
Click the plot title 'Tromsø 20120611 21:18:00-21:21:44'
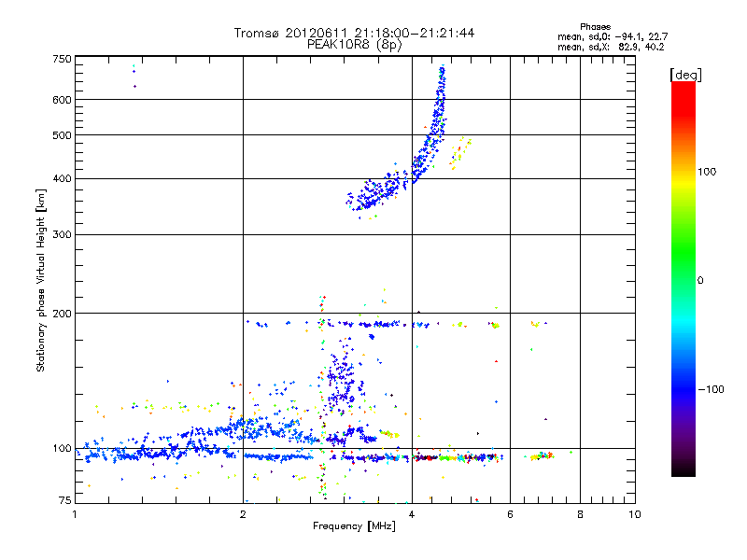point(354,33)
